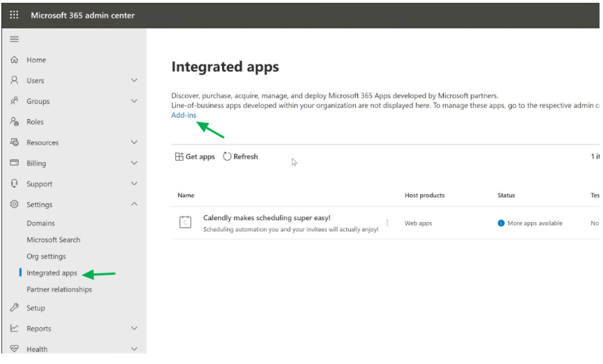This screenshot has width=603, height=364.
Task: Expand the Resources chevron
Action: tap(134, 143)
